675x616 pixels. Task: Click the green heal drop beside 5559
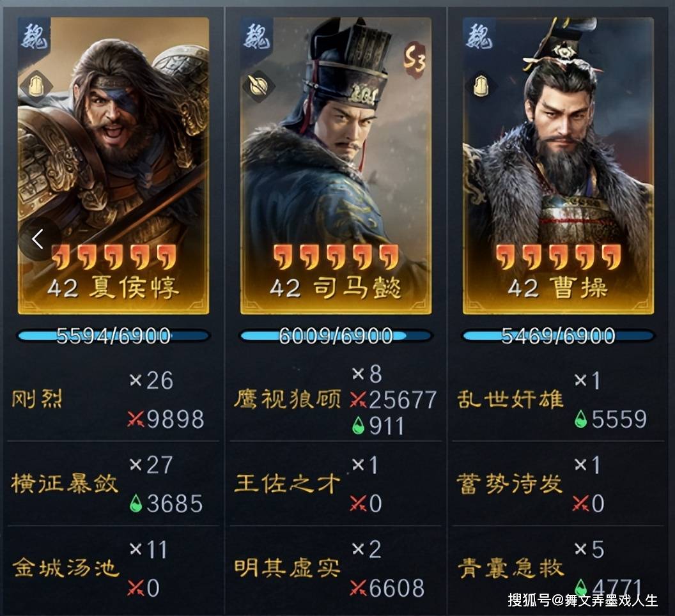(x=581, y=419)
